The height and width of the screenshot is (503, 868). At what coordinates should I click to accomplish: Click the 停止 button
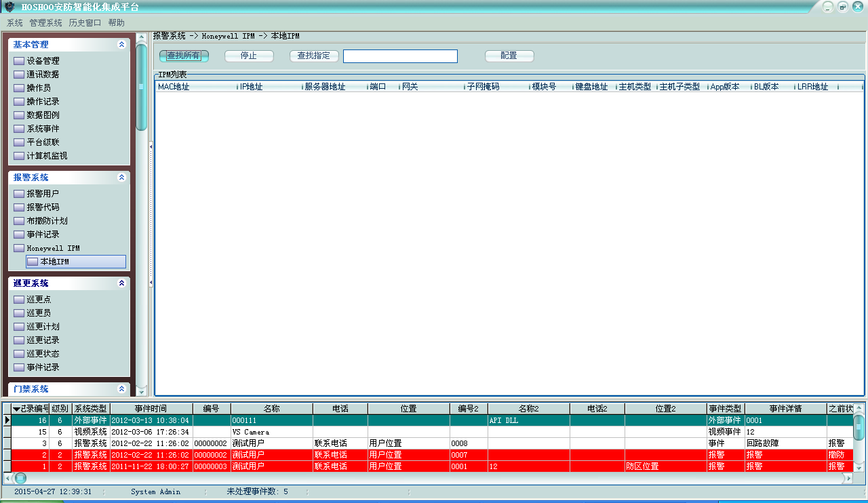click(x=249, y=56)
